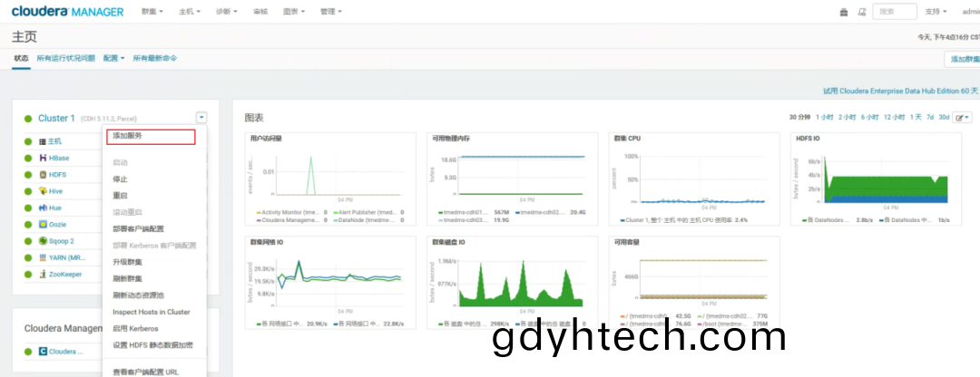
Task: Click the 主机 hosts list icon
Action: pyautogui.click(x=44, y=141)
